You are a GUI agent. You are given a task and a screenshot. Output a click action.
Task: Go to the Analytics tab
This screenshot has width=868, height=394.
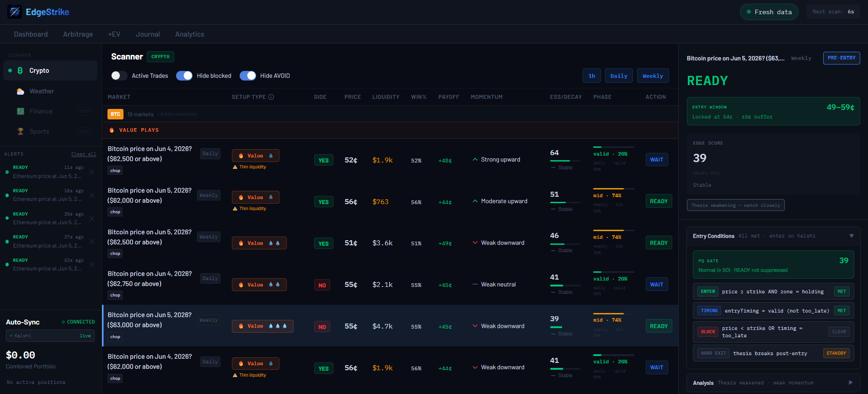(190, 34)
